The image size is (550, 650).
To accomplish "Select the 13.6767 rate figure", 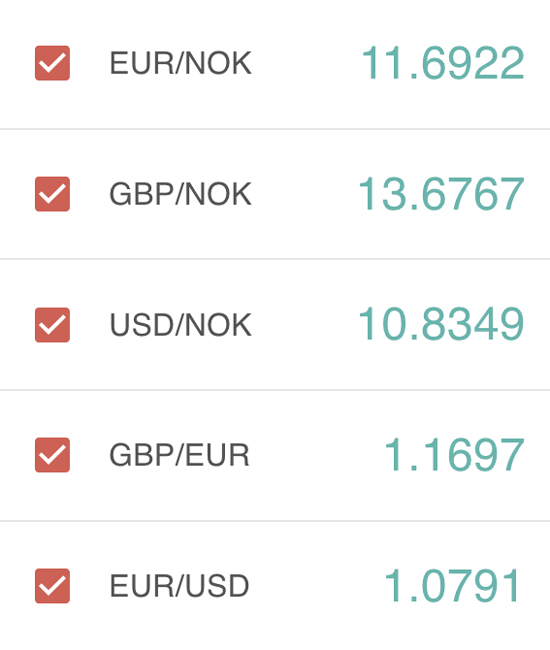I will point(441,194).
